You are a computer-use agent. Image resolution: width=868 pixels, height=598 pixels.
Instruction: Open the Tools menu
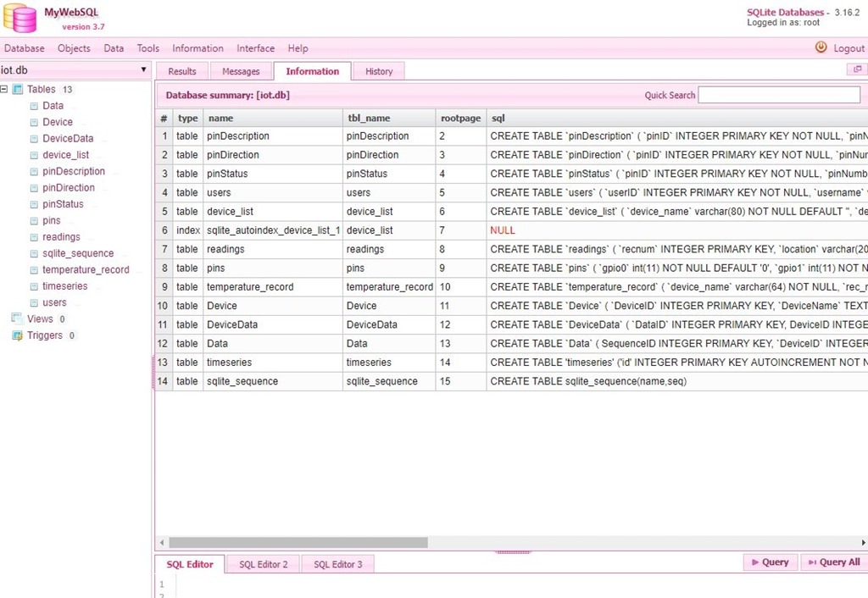[x=148, y=48]
